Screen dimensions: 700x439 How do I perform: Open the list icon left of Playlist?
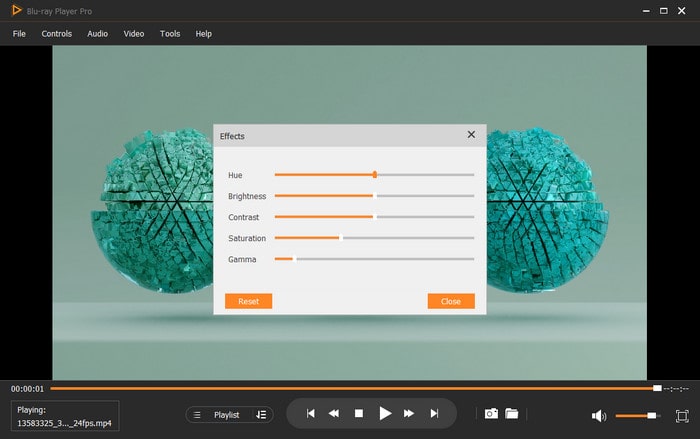197,415
